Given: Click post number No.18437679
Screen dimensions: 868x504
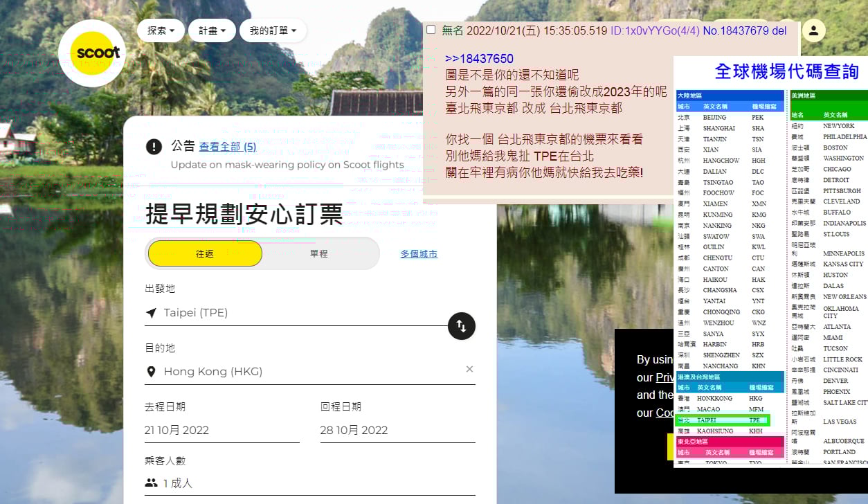Looking at the screenshot, I should [x=736, y=30].
